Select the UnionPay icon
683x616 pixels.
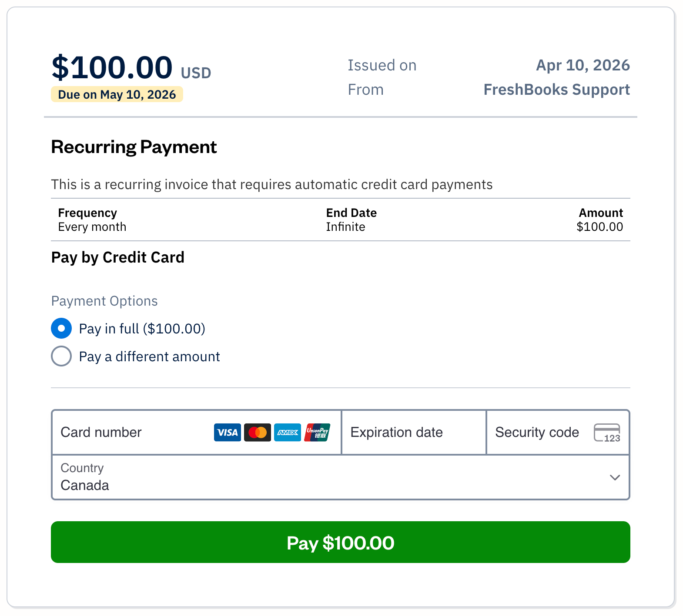317,432
